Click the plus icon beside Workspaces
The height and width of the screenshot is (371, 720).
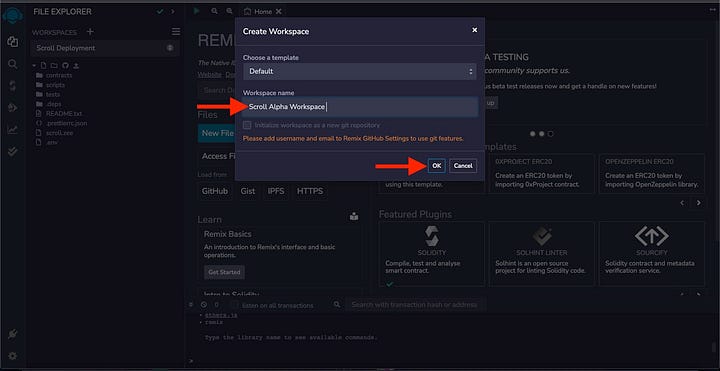[90, 32]
